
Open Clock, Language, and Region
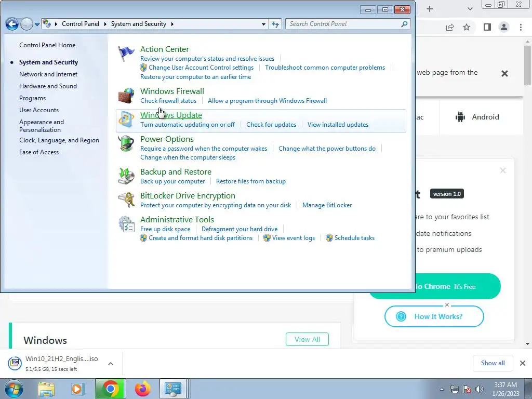click(59, 140)
